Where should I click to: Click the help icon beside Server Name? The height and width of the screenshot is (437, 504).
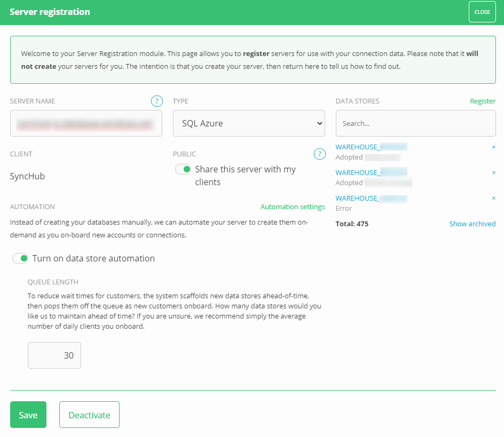pyautogui.click(x=156, y=101)
